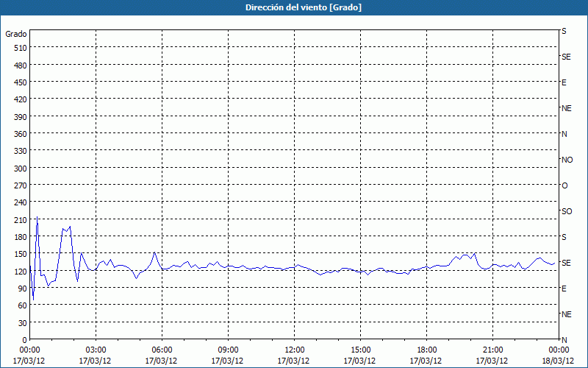Click the '12:00 17/03/12' time label
Viewport: 588px width, 368px height.
[x=294, y=355]
